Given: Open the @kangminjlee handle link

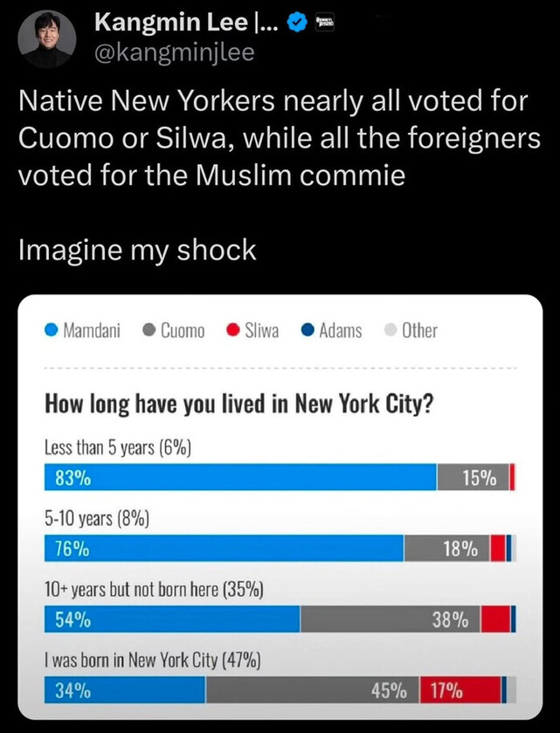Looking at the screenshot, I should 172,53.
